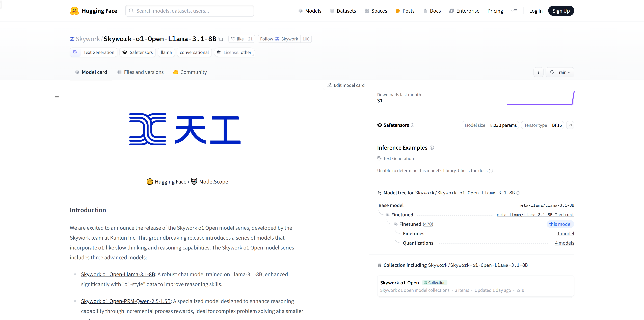Click the this model badge
Viewport: 644px width, 320px height.
pyautogui.click(x=560, y=224)
